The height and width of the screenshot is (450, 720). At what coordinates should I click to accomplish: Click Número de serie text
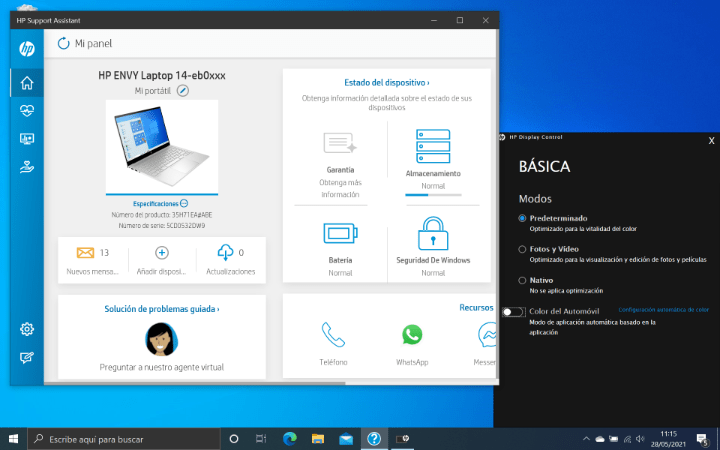(162, 226)
